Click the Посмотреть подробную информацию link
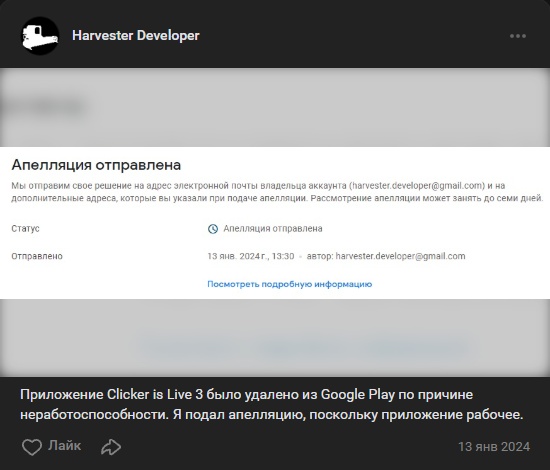 pos(289,284)
